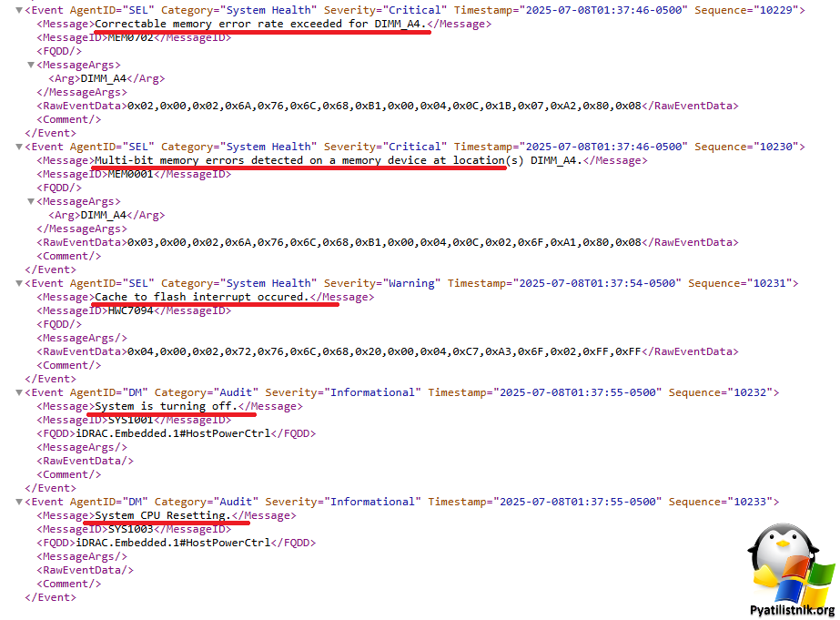Collapse the Audit Event with Sequence 10232
The height and width of the screenshot is (620, 840).
[x=19, y=392]
